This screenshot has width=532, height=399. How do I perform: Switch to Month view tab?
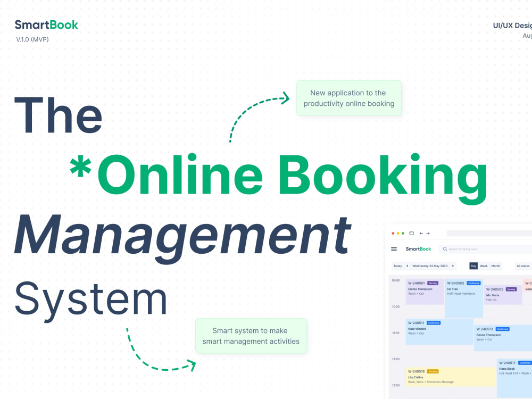pos(496,266)
